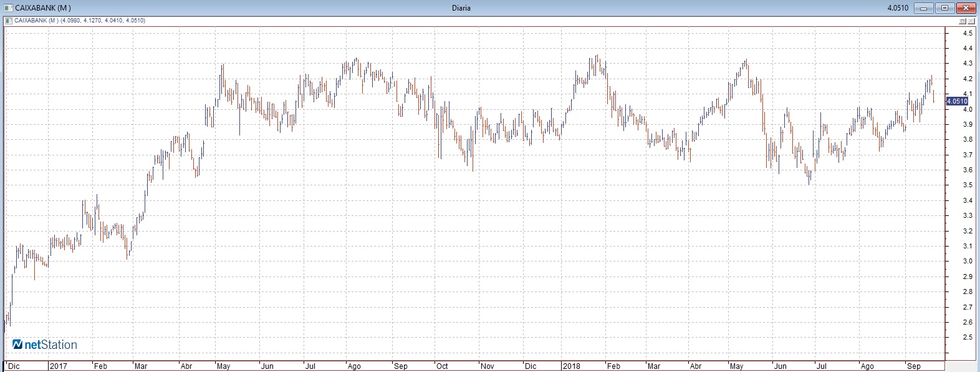Click the Diaria timeframe label in title bar
The image size is (980, 372).
461,8
